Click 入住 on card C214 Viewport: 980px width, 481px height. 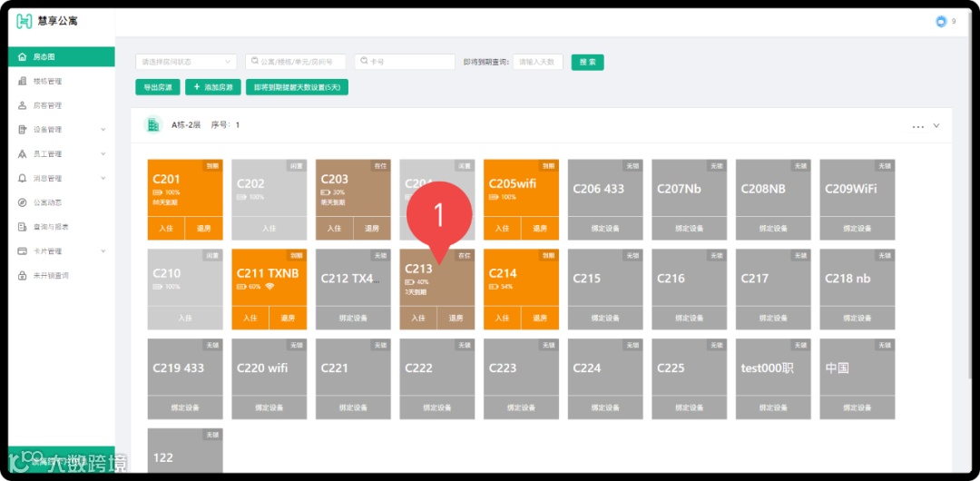[x=503, y=318]
